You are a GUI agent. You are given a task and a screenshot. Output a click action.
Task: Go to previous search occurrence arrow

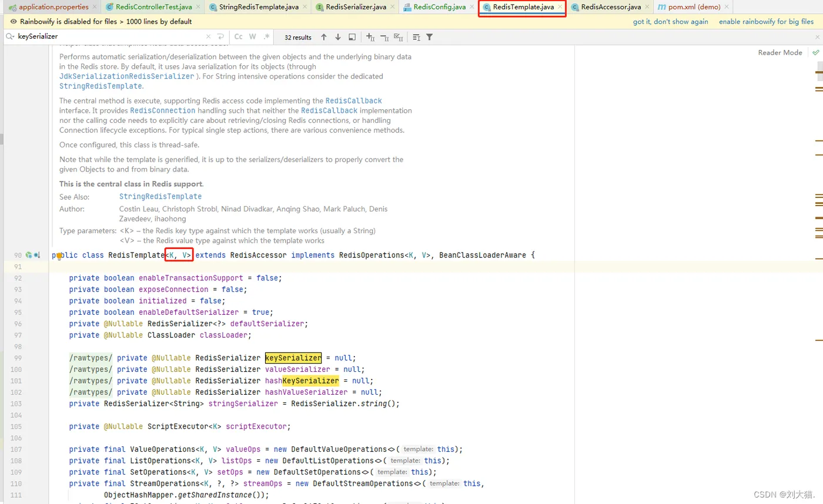pos(324,37)
